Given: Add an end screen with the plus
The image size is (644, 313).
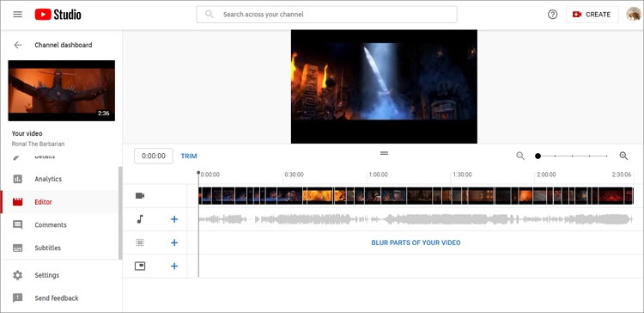Looking at the screenshot, I should click(x=174, y=266).
